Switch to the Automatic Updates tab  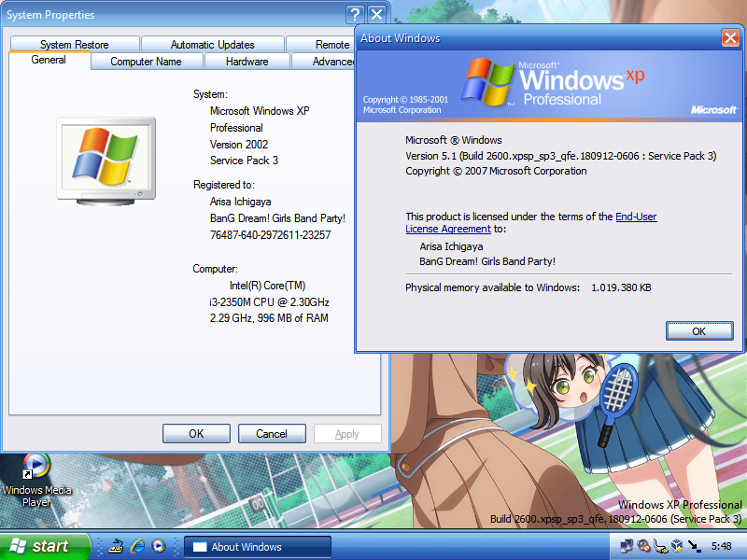213,44
